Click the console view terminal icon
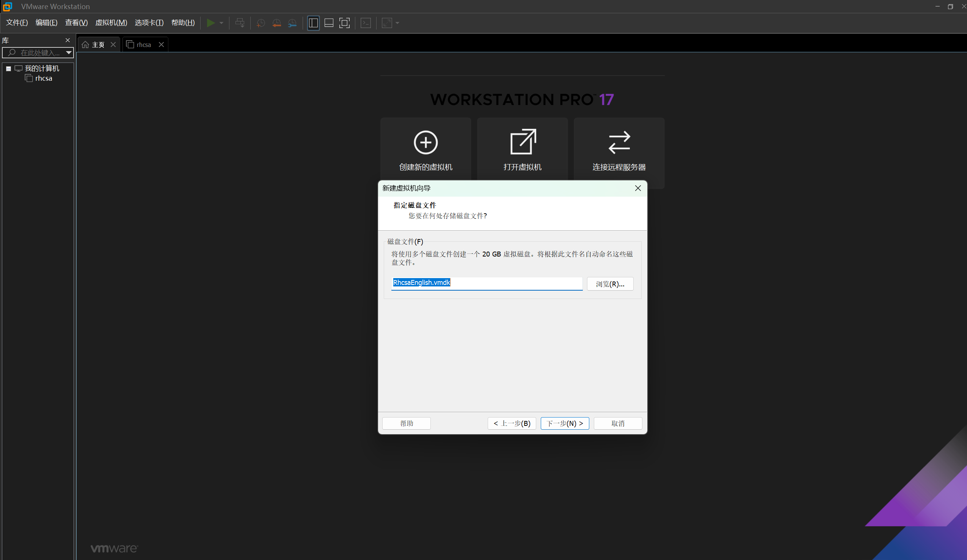Viewport: 967px width, 560px height. point(366,23)
